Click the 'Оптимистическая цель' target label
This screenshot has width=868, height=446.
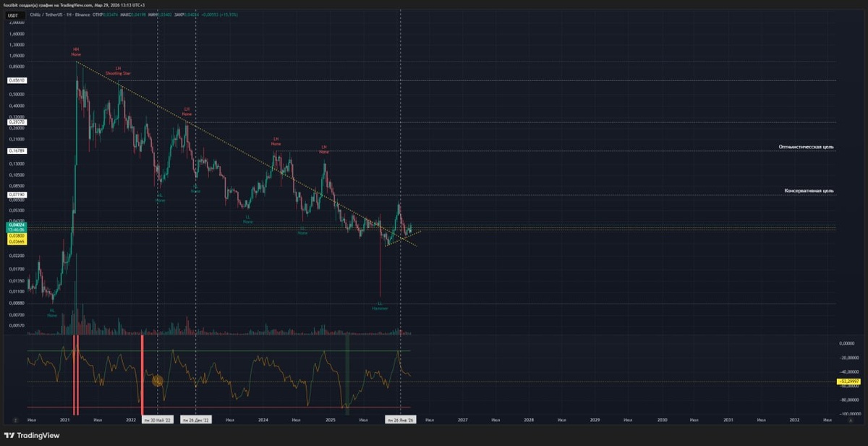[x=806, y=147]
